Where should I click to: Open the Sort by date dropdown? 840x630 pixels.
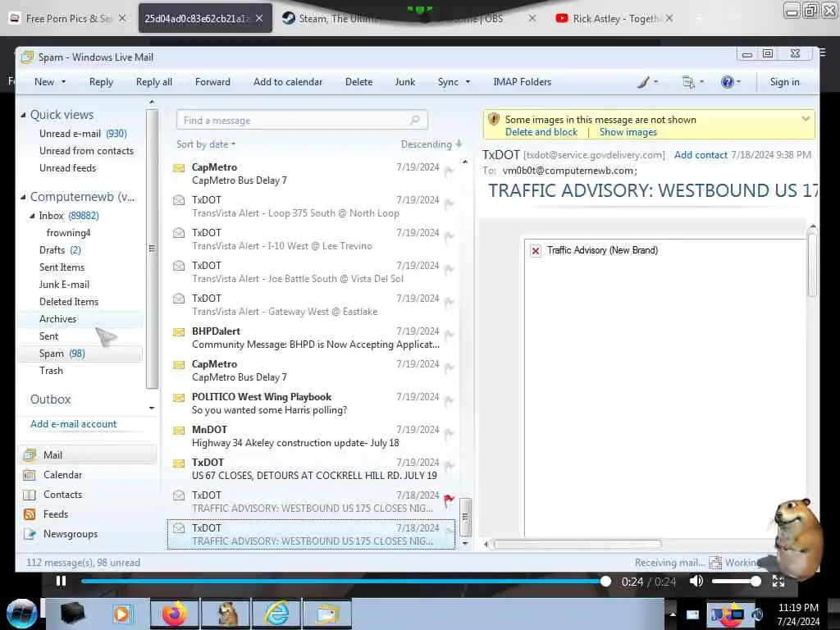point(206,144)
